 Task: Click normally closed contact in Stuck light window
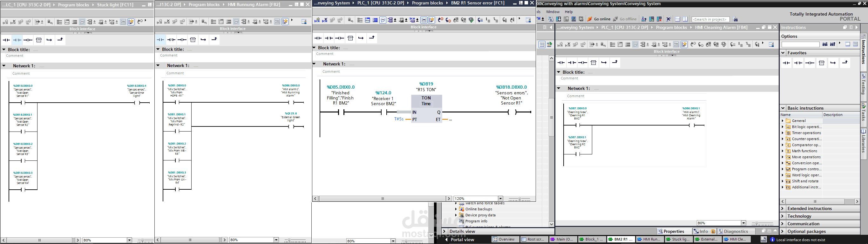17,40
